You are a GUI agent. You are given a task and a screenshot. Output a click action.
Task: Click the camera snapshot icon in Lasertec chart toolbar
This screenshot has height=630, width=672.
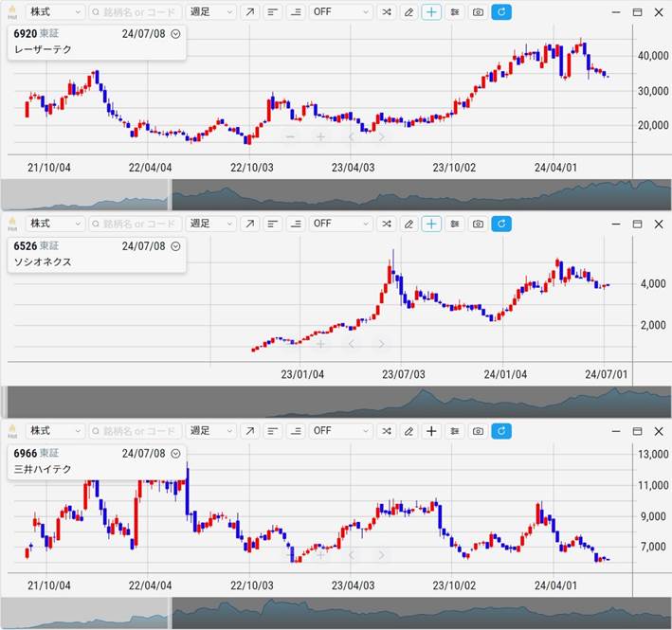tap(479, 12)
